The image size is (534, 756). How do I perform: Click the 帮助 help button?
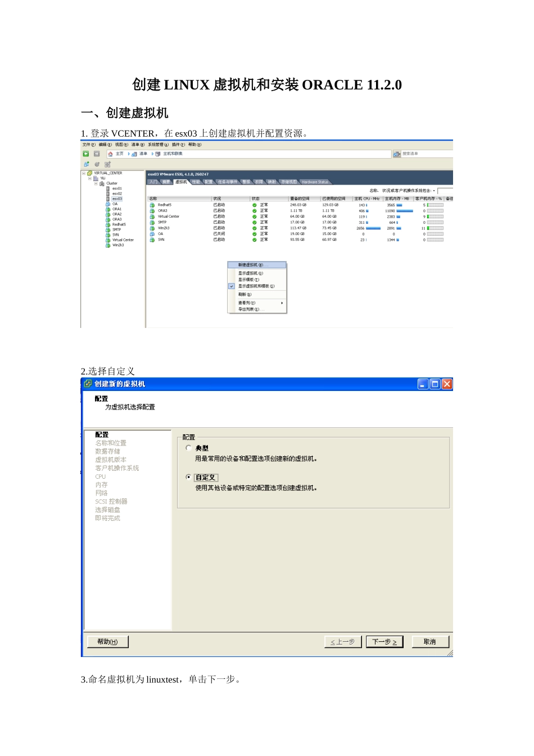point(107,642)
